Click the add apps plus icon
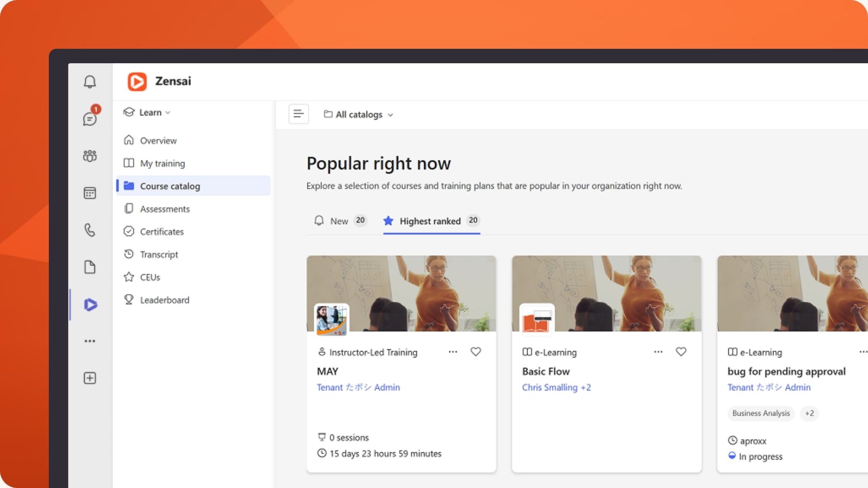The width and height of the screenshot is (868, 488). point(90,378)
